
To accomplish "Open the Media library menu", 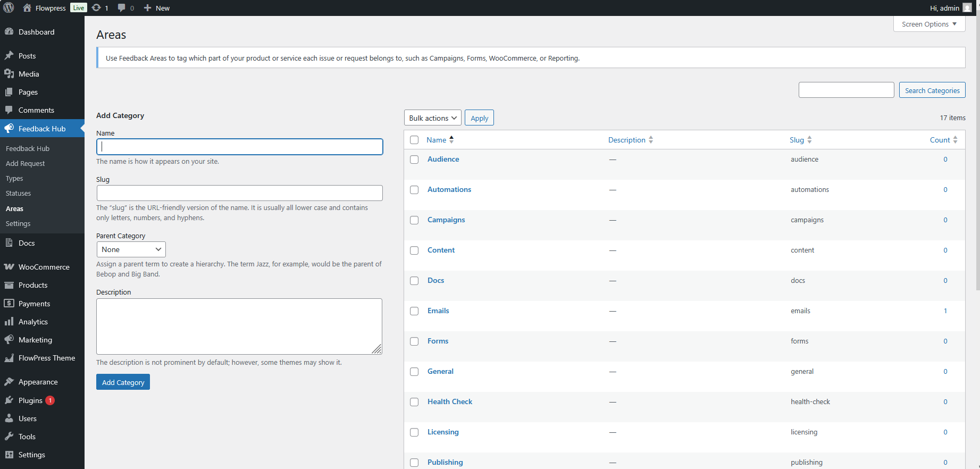I will [x=42, y=74].
